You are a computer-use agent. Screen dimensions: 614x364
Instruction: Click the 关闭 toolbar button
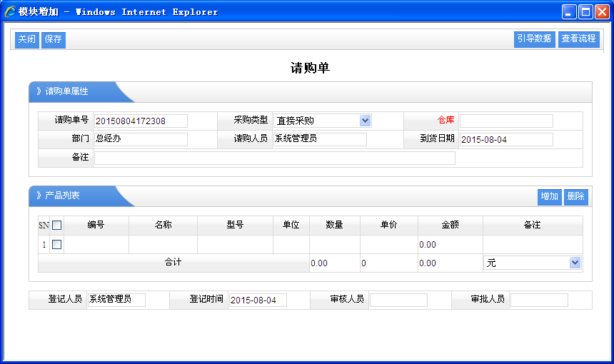tap(27, 39)
